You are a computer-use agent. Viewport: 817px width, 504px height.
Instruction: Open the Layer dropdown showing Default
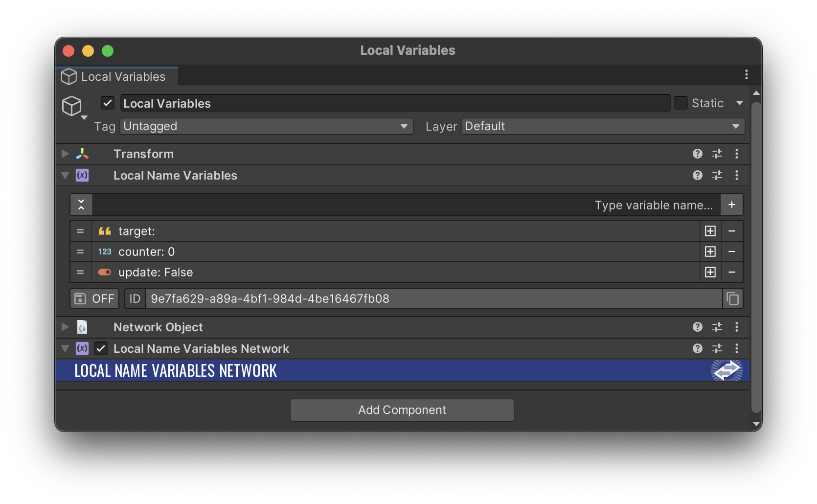point(603,126)
